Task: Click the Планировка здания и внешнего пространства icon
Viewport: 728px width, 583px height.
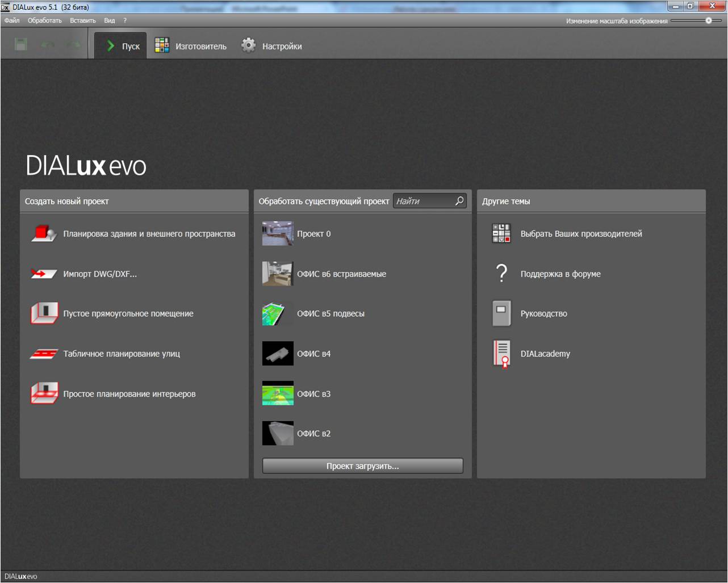Action: pos(44,234)
